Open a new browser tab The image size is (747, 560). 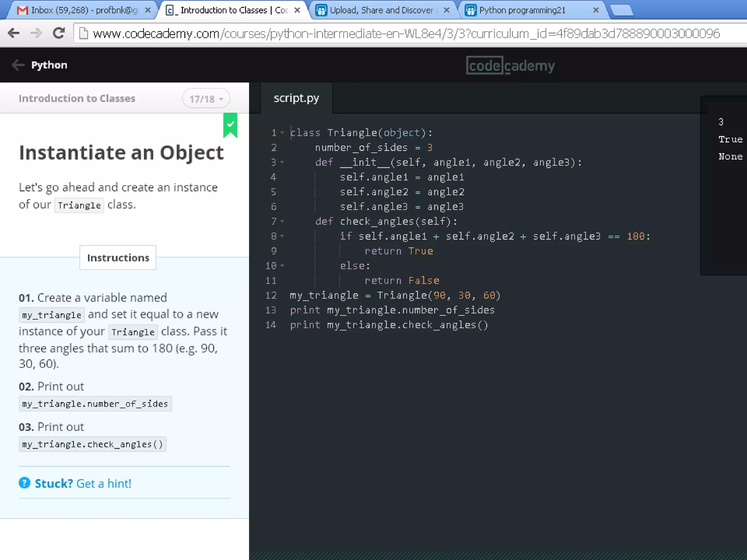[x=622, y=10]
